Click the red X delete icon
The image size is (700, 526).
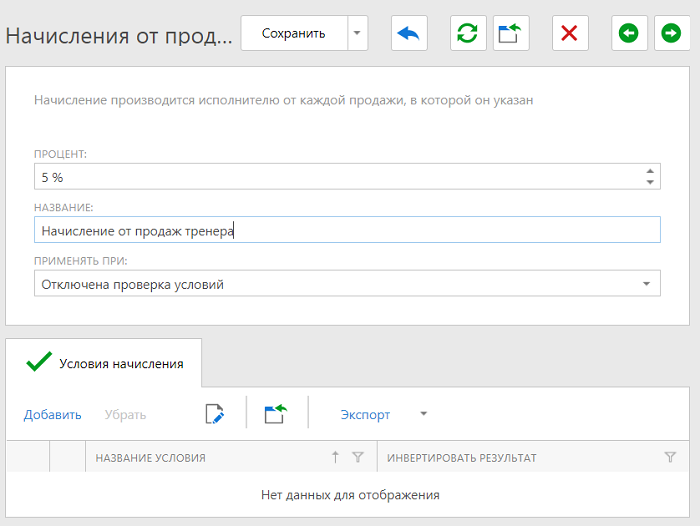pos(570,33)
